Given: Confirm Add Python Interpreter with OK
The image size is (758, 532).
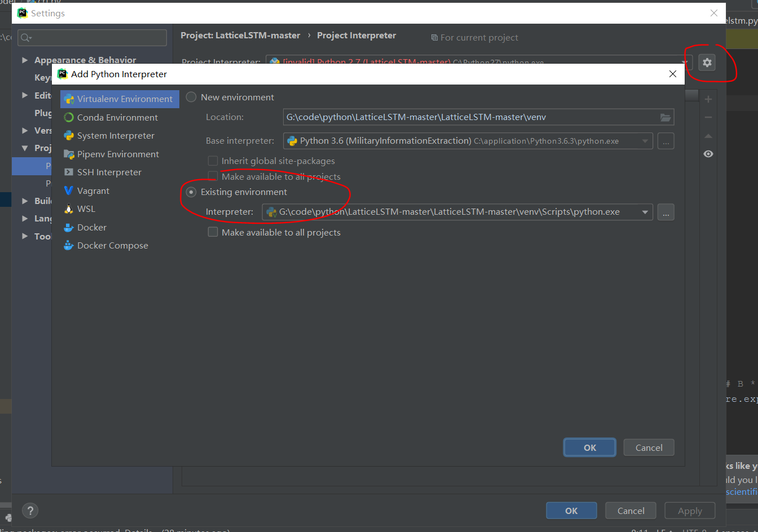Looking at the screenshot, I should pyautogui.click(x=590, y=447).
